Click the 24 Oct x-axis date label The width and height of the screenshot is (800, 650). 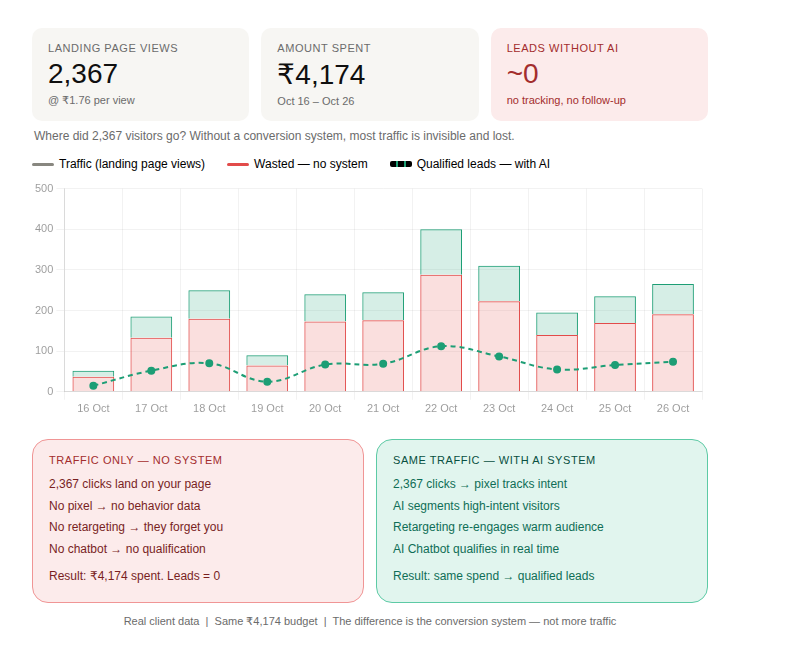[x=557, y=408]
